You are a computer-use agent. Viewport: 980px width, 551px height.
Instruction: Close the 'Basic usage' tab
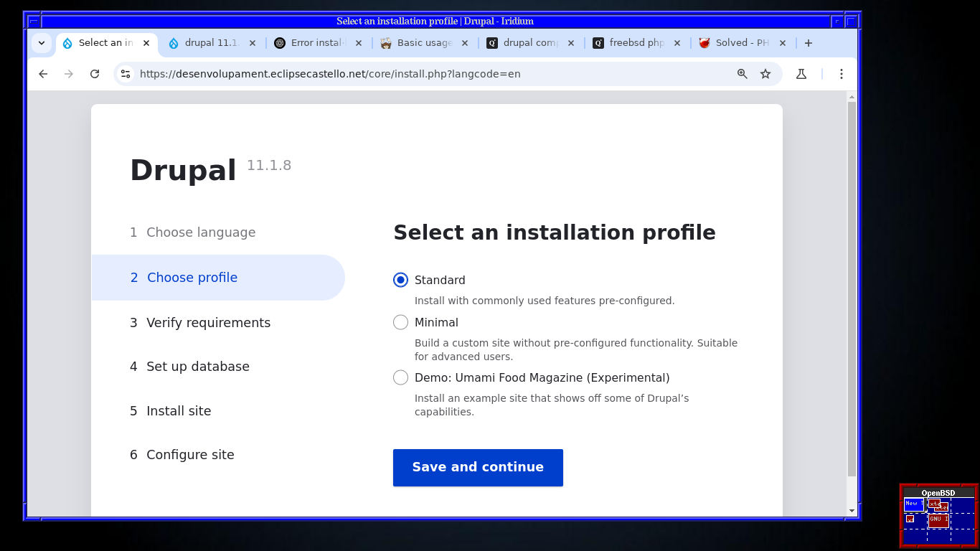point(465,43)
